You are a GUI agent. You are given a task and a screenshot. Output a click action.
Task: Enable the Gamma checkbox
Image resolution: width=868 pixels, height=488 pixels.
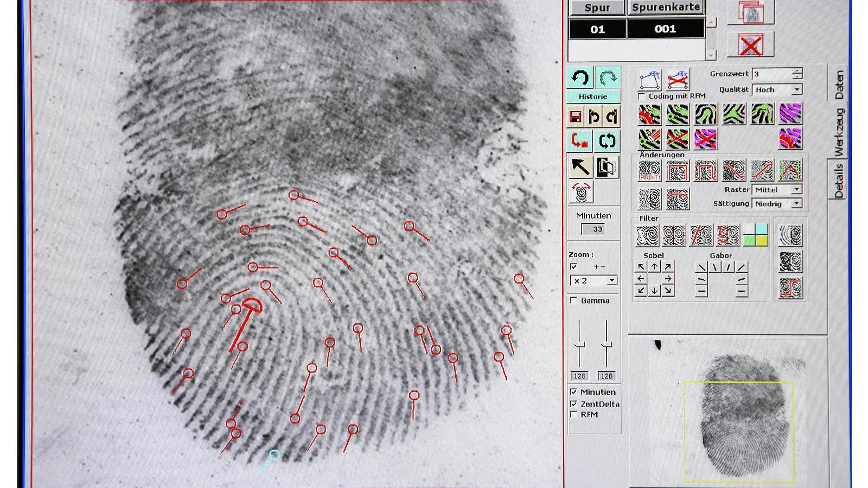574,300
